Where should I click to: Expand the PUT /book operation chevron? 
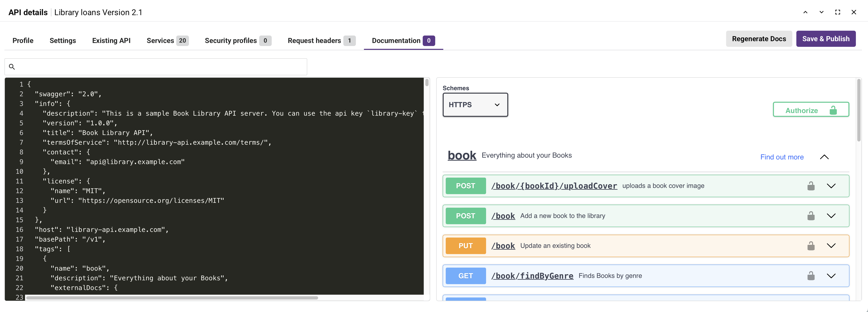click(831, 246)
